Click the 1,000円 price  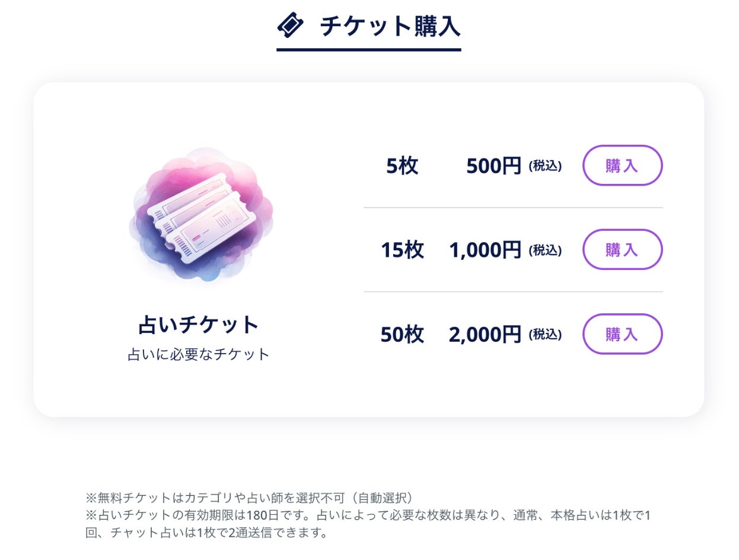click(485, 250)
